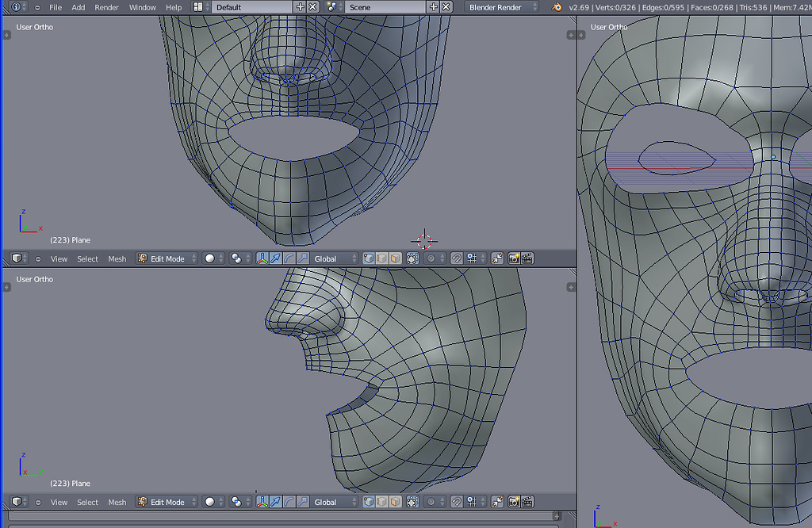Add a new scene with the plus icon
This screenshot has width=812, height=528.
click(x=434, y=7)
